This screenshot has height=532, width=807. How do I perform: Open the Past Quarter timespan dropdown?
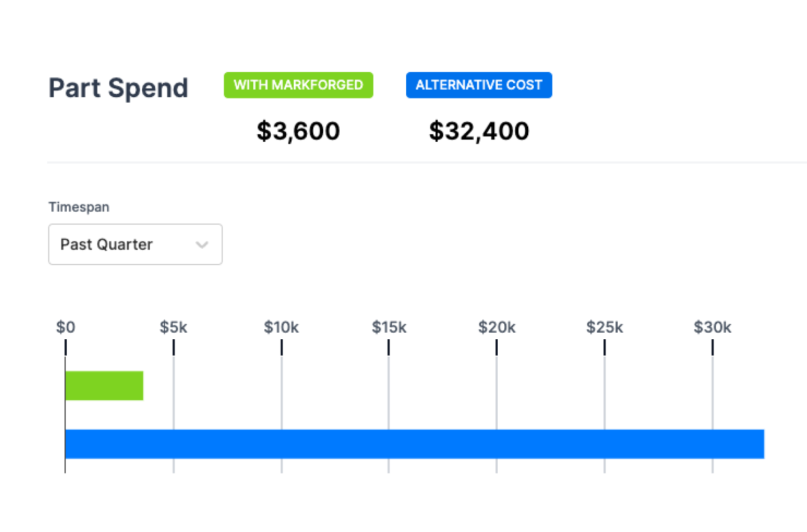[x=134, y=245]
